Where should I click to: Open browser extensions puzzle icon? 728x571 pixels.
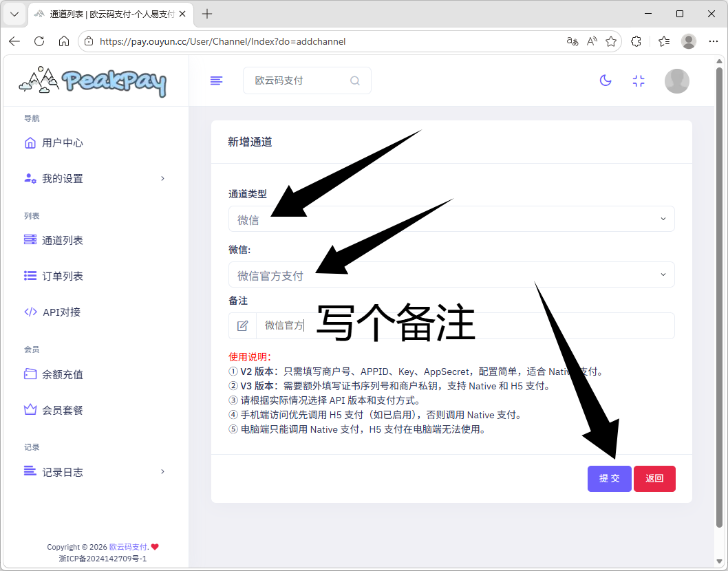coord(636,41)
